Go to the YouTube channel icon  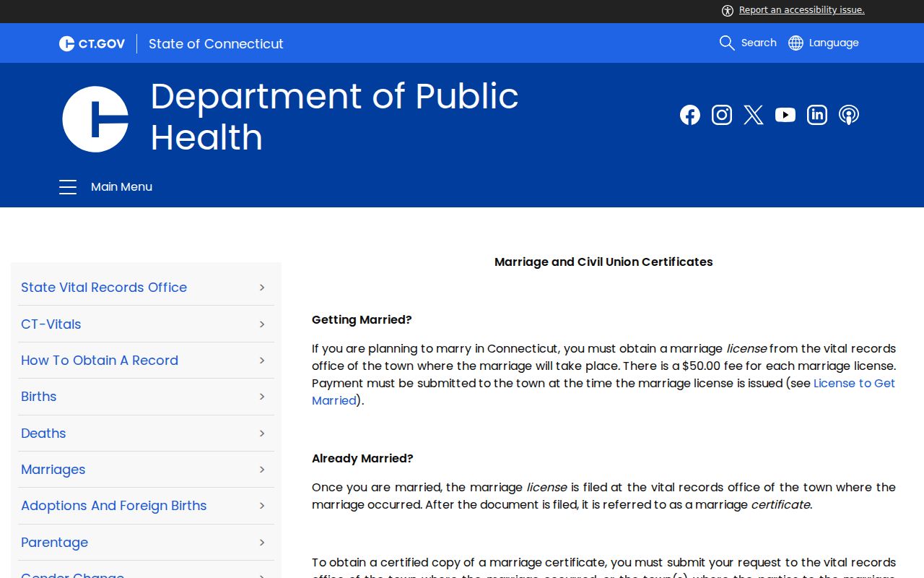point(785,115)
